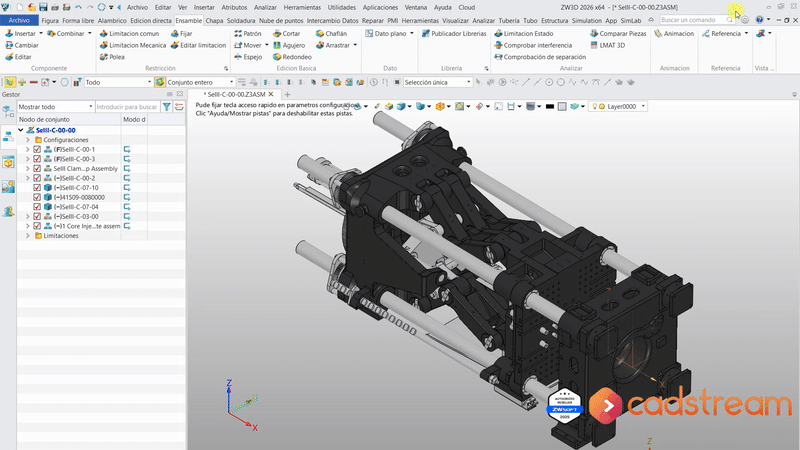This screenshot has height=450, width=800.
Task: Open the Dato plano dropdown arrow
Action: 412,33
